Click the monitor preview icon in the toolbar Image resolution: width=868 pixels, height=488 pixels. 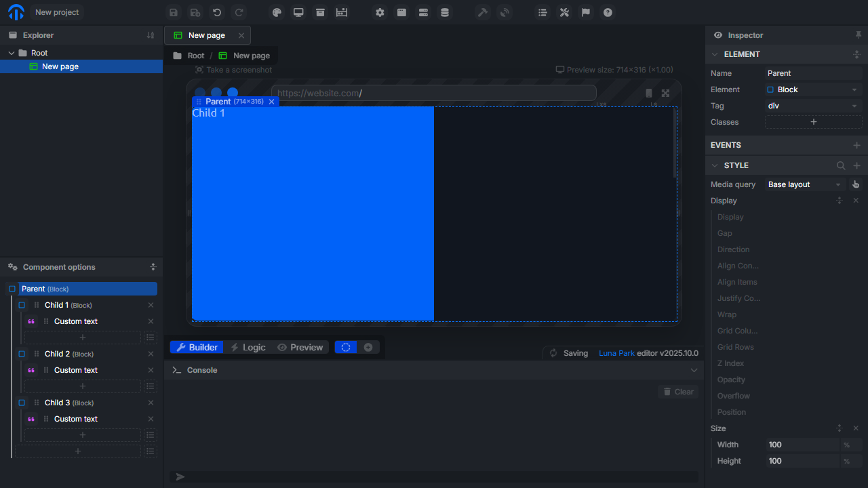click(298, 12)
